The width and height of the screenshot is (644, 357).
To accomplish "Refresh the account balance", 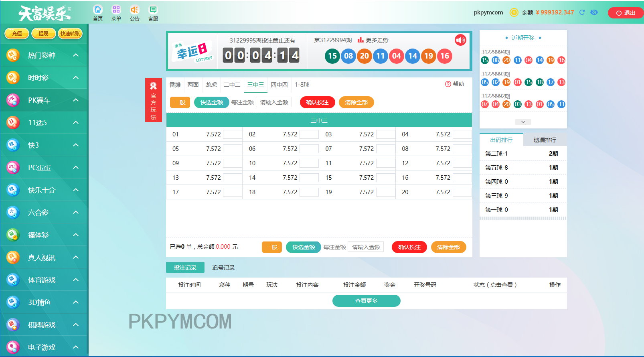I will pos(582,12).
